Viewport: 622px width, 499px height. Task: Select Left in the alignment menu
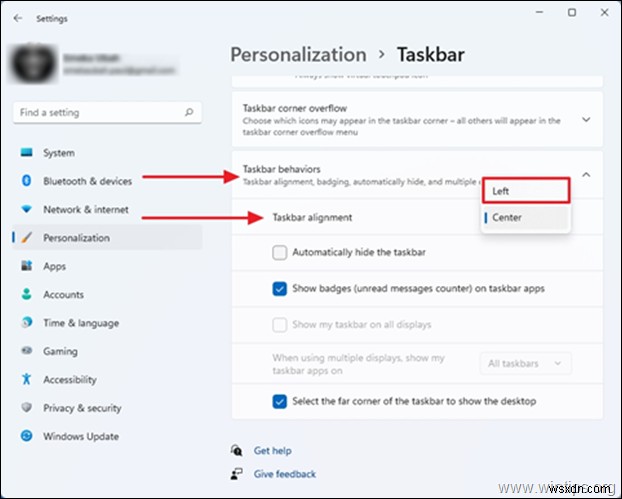(526, 191)
